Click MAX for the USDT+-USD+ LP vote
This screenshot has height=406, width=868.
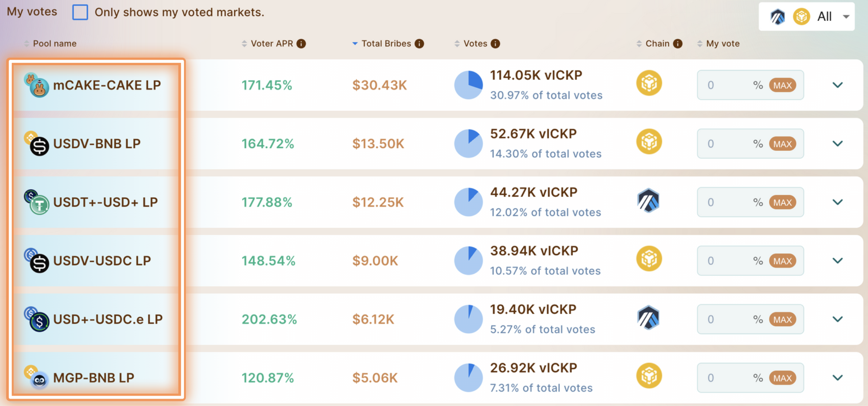coord(782,203)
